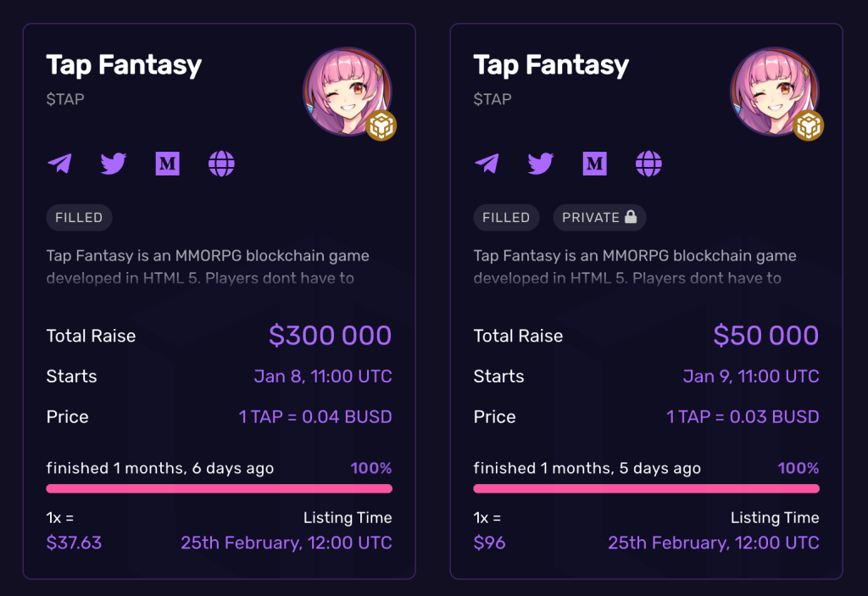This screenshot has width=868, height=596.
Task: Click the BNB chain badge on right avatar
Action: tap(809, 125)
